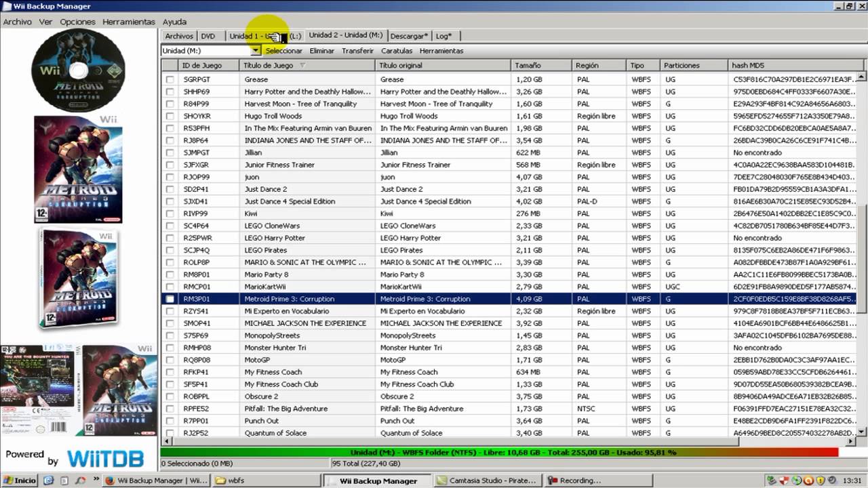Open the Archivo menu
Viewport: 868px width, 488px height.
[x=18, y=22]
